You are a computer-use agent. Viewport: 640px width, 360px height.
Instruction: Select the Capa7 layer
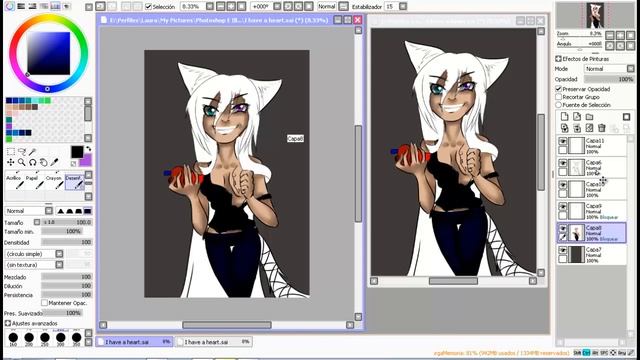tap(592, 254)
